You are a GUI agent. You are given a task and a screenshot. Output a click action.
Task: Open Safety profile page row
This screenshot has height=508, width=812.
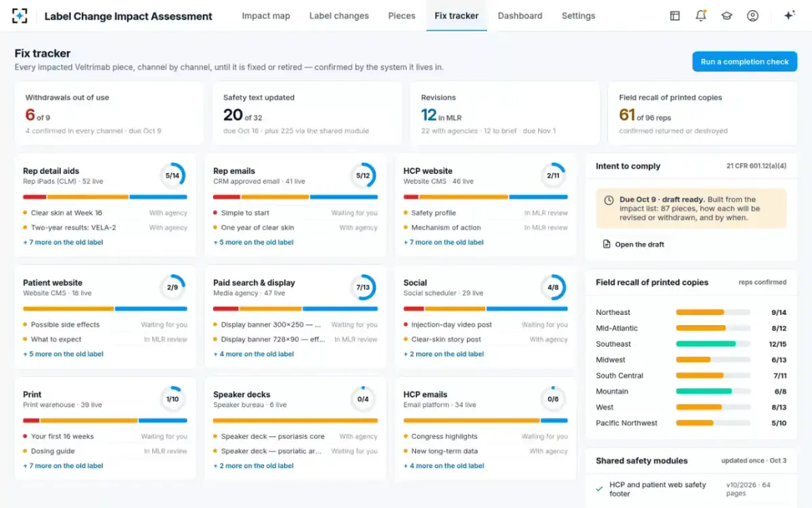(485, 213)
